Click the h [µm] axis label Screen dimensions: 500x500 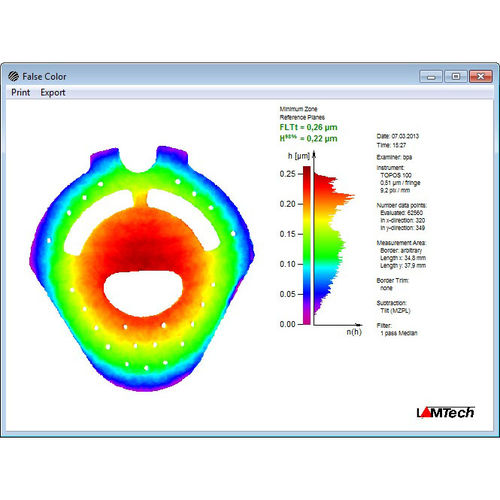click(299, 156)
